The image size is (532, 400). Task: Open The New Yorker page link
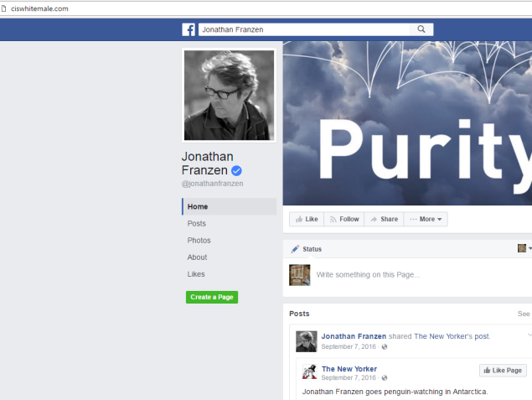click(x=349, y=369)
